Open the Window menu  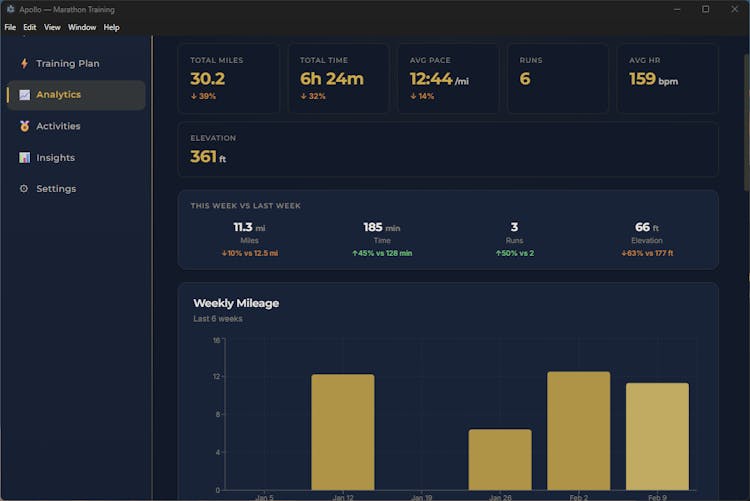[82, 27]
